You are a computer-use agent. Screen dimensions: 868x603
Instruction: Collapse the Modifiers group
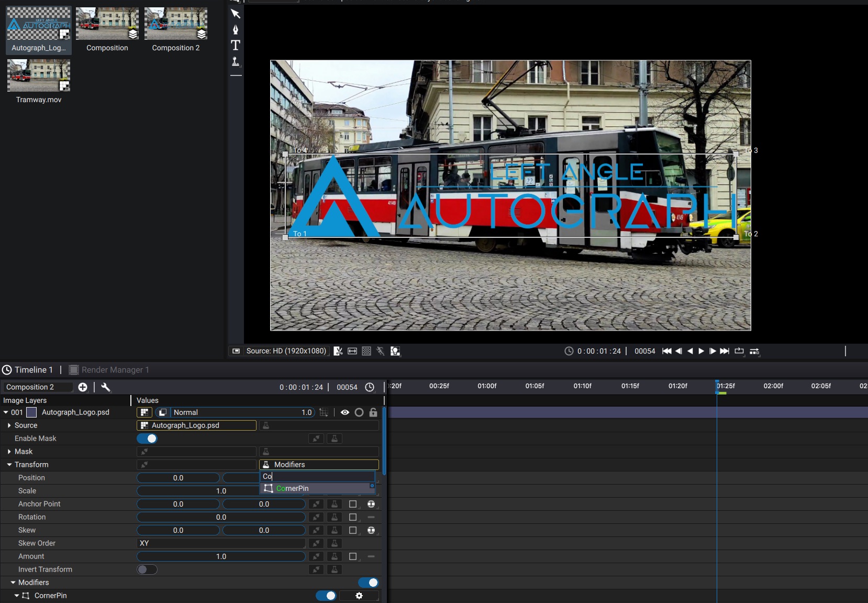click(13, 583)
